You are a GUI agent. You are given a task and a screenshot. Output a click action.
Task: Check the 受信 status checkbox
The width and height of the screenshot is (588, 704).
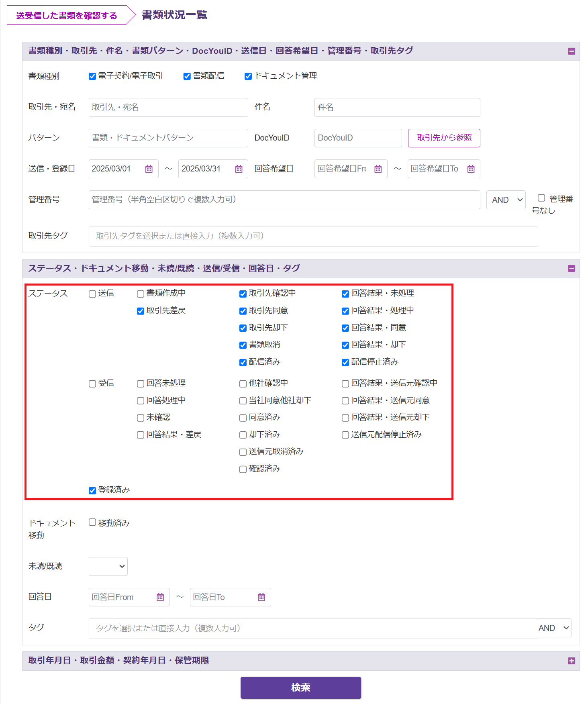[x=92, y=384]
